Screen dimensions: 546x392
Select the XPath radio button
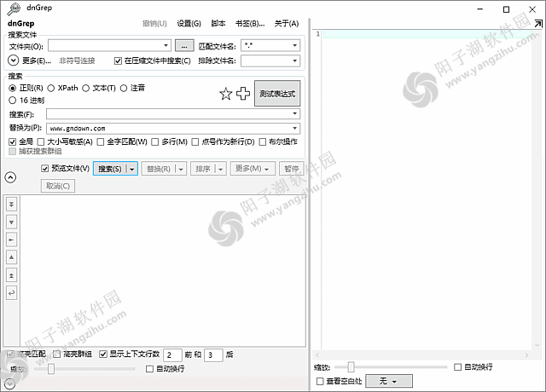pos(51,88)
